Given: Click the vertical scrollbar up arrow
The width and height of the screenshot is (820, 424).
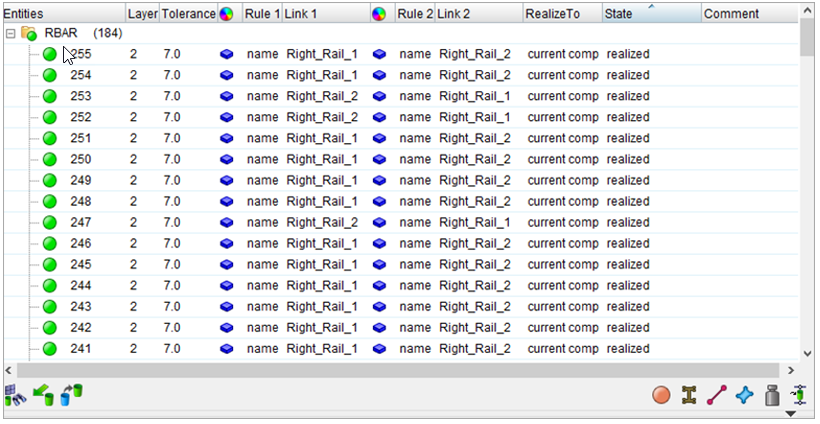Looking at the screenshot, I should [807, 12].
